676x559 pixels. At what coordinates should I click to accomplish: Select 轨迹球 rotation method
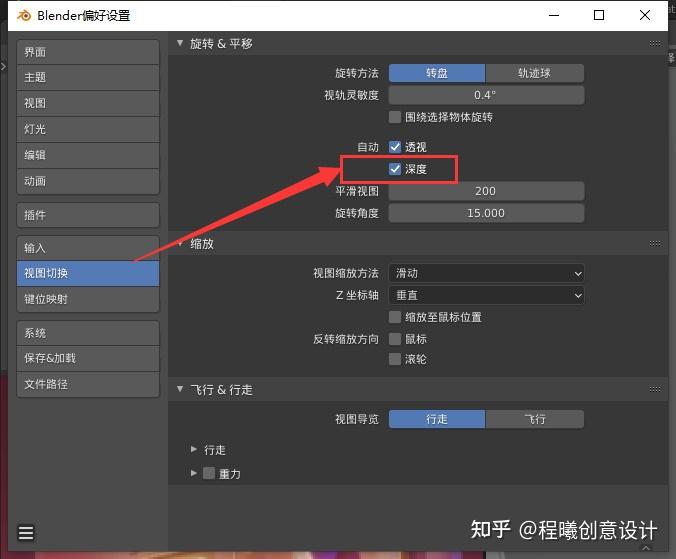pos(535,73)
